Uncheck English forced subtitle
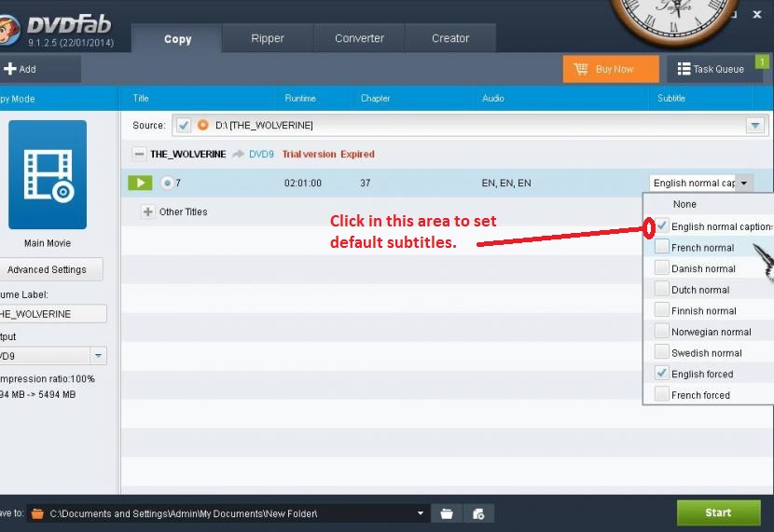This screenshot has width=774, height=532. [661, 374]
